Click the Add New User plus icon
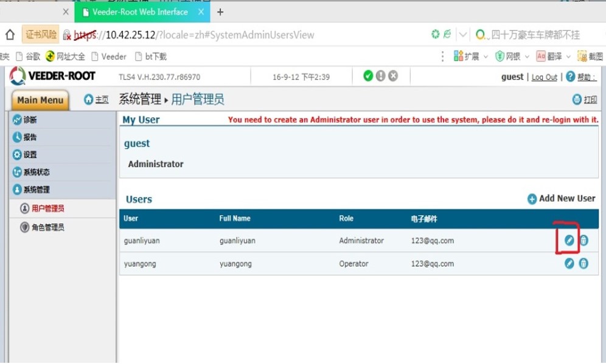This screenshot has height=364, width=606. (x=532, y=199)
